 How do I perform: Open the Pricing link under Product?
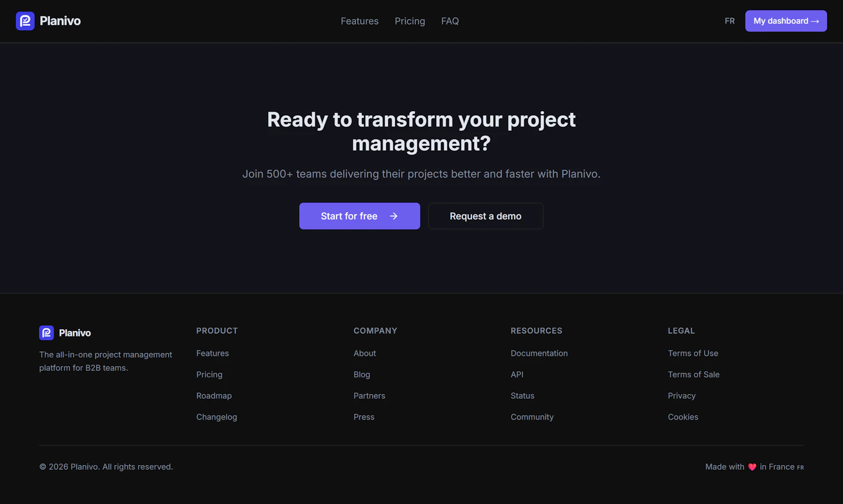click(209, 374)
